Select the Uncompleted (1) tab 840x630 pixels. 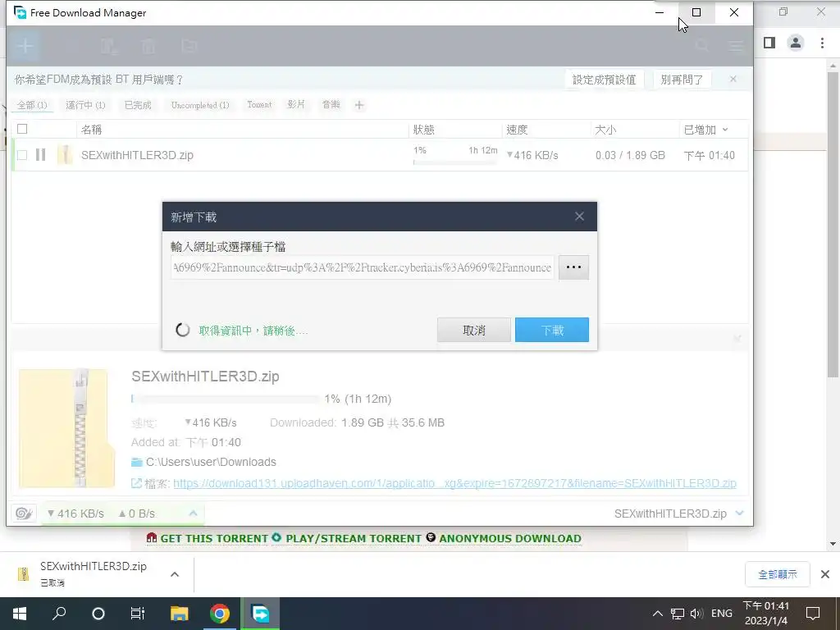(x=200, y=105)
